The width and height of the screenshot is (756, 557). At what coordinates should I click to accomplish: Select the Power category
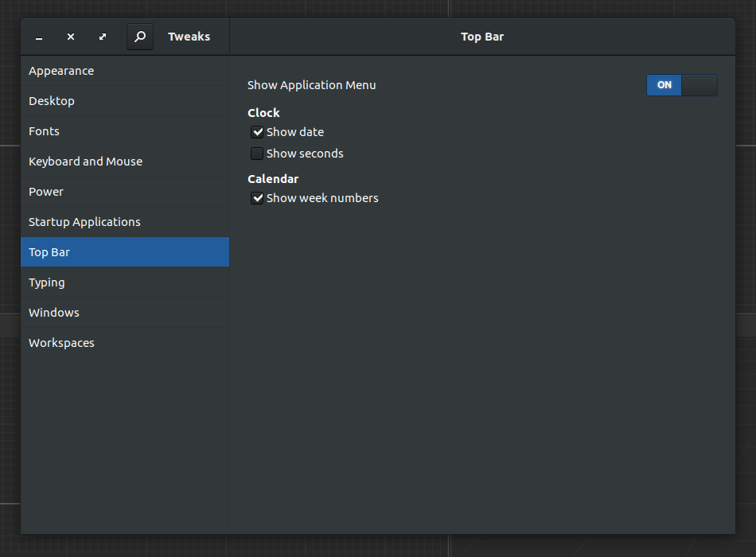[125, 192]
